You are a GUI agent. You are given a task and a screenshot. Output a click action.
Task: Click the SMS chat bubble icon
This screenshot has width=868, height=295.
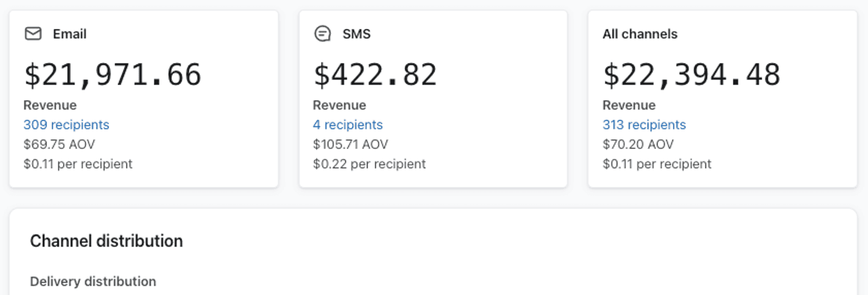pyautogui.click(x=322, y=34)
